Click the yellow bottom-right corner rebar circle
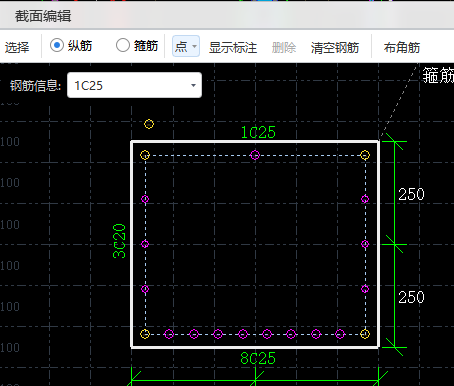This screenshot has width=454, height=386. pos(365,334)
